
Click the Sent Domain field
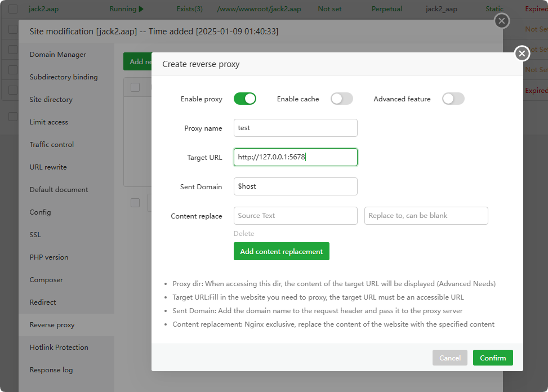pos(295,186)
